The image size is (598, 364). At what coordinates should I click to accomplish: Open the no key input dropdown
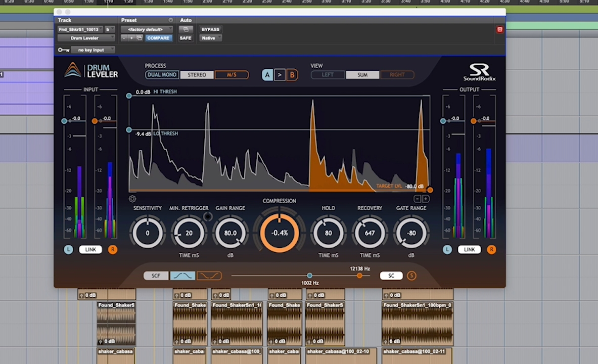point(94,50)
